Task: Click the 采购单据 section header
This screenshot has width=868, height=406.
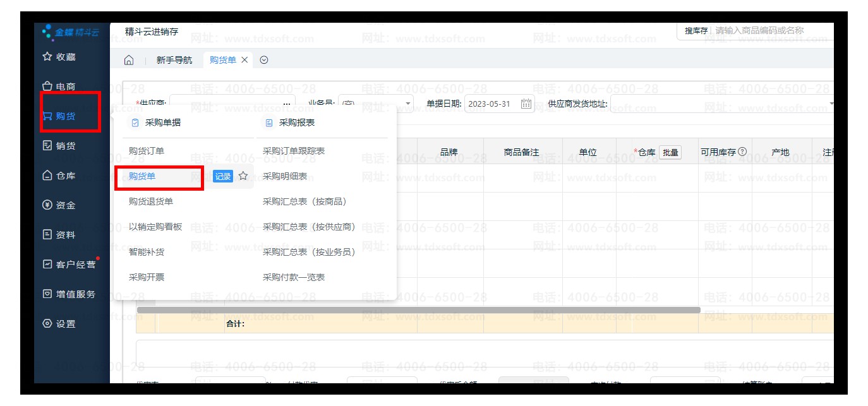Action: click(x=156, y=122)
